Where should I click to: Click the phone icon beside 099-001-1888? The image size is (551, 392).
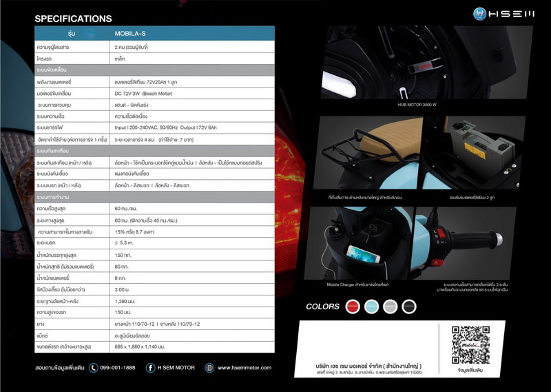click(93, 368)
